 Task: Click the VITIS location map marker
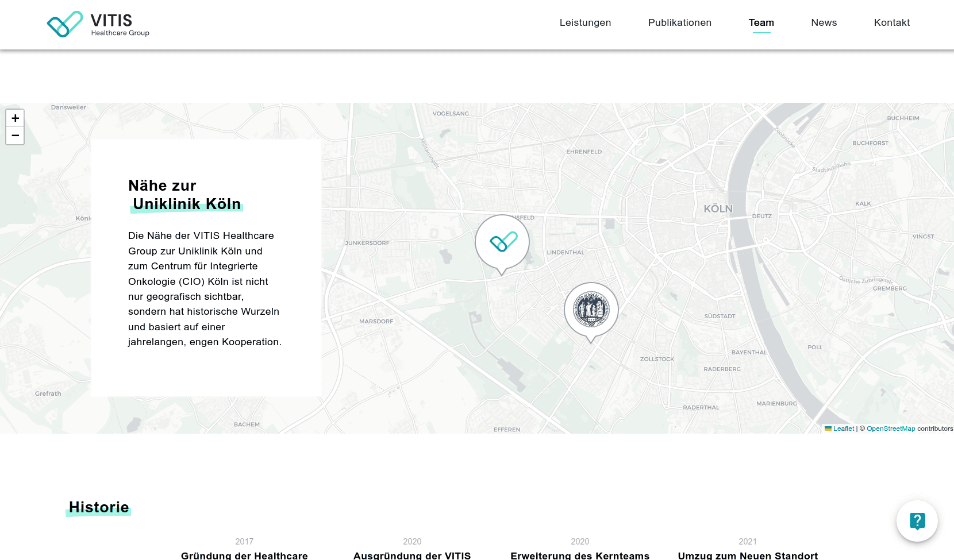[502, 245]
